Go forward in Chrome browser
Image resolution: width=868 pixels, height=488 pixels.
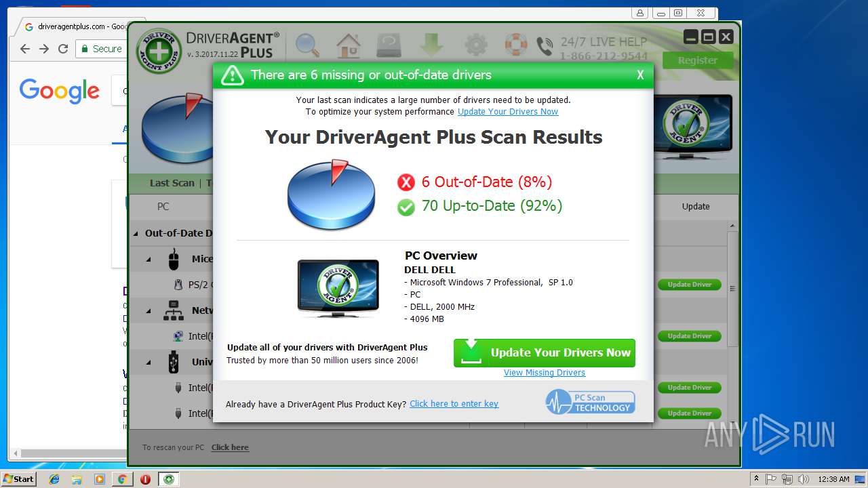[x=44, y=49]
